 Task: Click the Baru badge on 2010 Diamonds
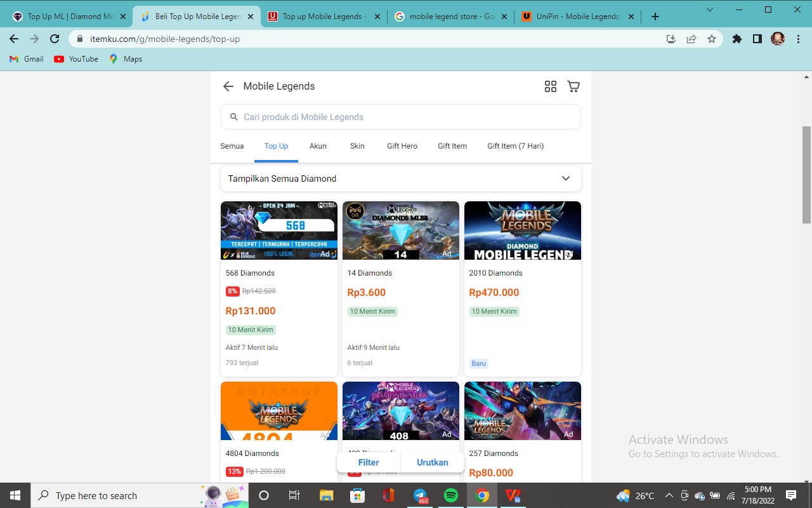pos(479,364)
